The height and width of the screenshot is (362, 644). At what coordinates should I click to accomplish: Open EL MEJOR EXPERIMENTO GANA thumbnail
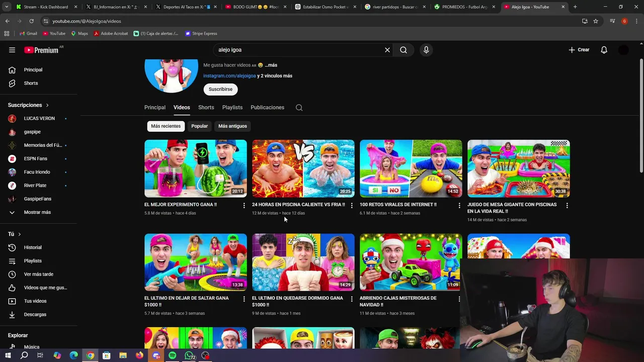(x=196, y=168)
